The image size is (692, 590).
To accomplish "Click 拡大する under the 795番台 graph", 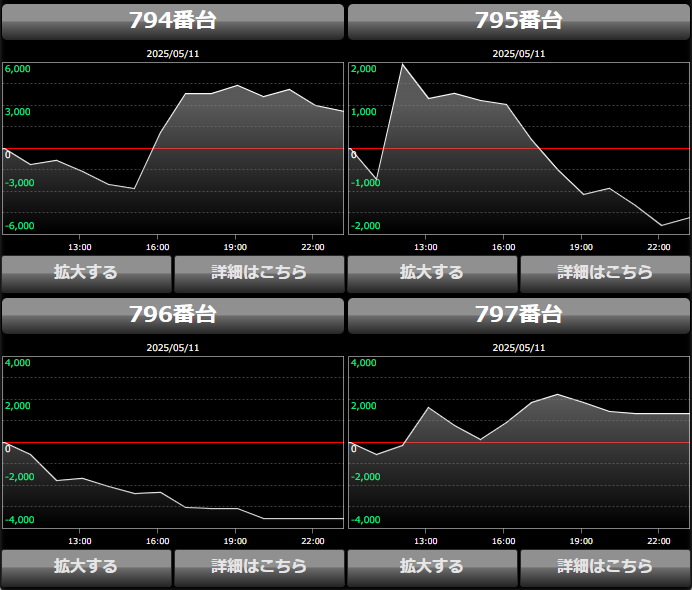I will pos(432,274).
